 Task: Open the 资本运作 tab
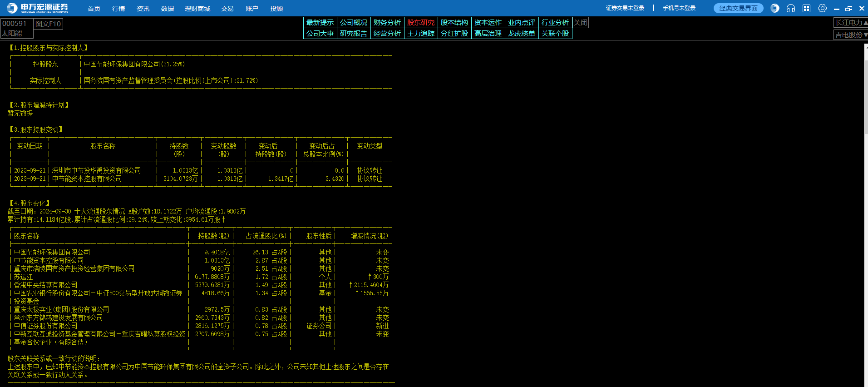(488, 22)
